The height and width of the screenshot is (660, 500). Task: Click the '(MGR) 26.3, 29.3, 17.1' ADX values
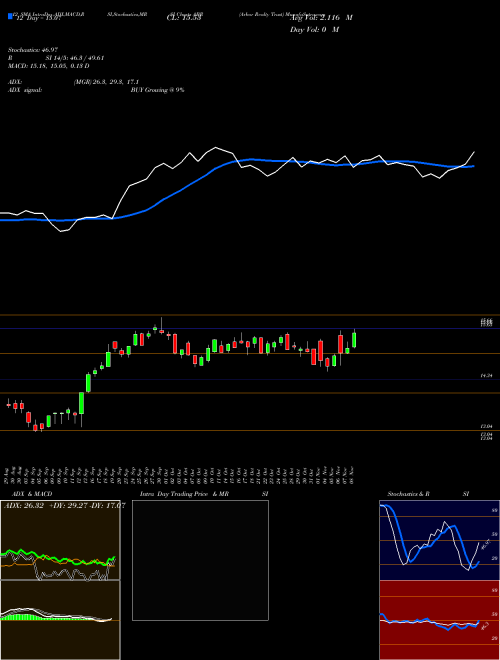coord(106,82)
